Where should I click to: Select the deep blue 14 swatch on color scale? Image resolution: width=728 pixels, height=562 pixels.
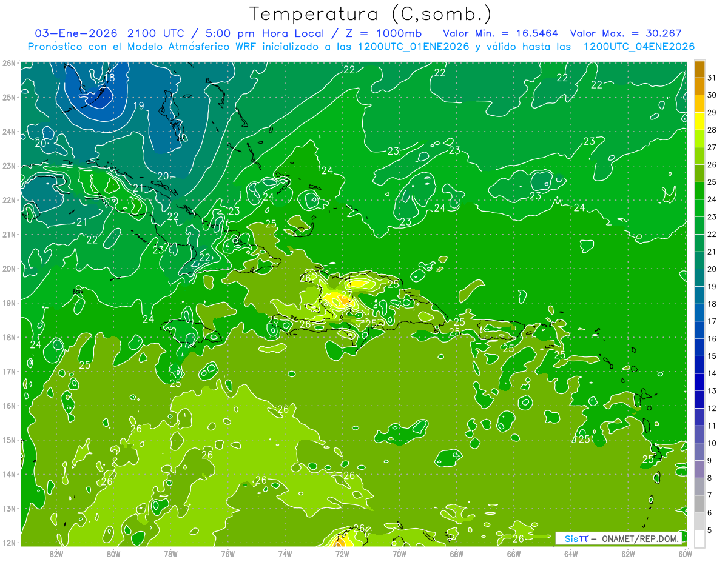click(x=699, y=364)
